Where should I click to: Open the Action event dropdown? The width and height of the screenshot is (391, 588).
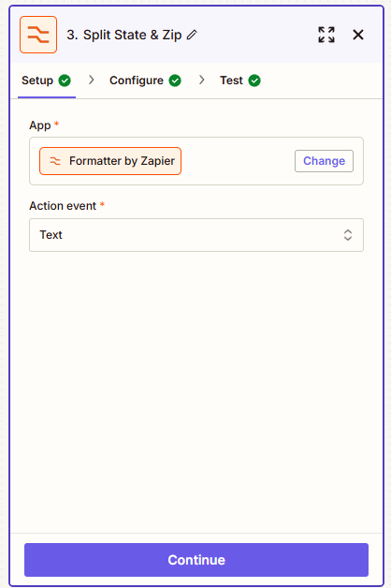pos(196,235)
